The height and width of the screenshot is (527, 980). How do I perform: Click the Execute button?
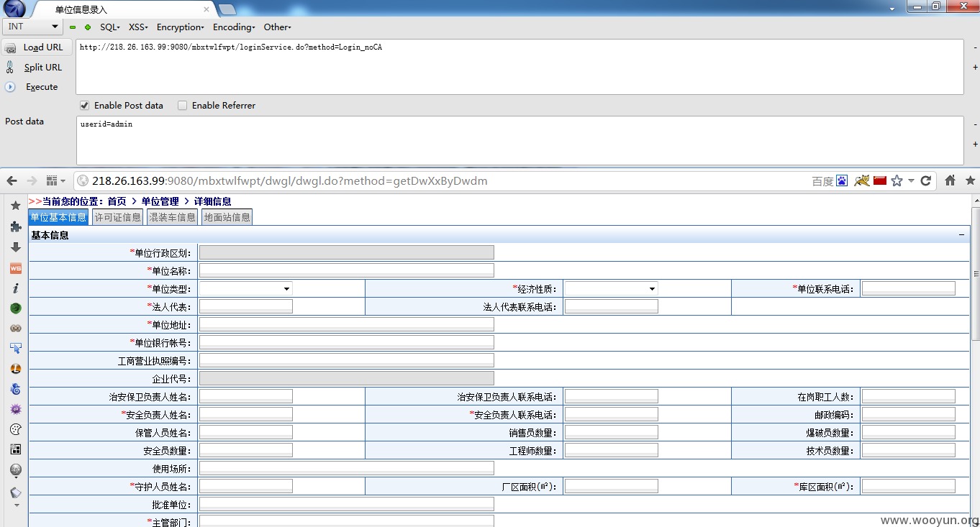coord(32,87)
